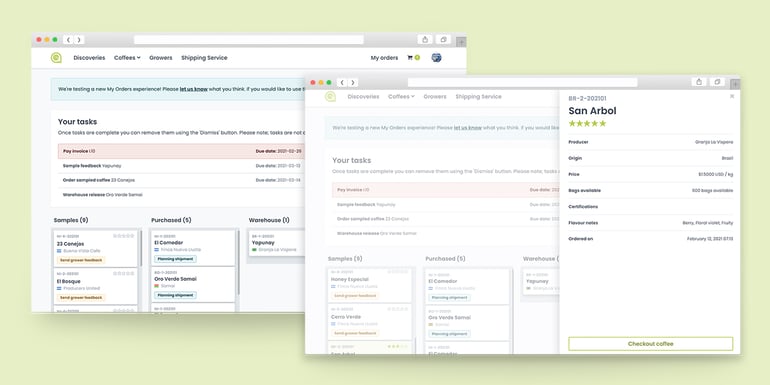Click Purchased (5) heading in back window
Viewport: 770px width, 385px height.
[171, 220]
